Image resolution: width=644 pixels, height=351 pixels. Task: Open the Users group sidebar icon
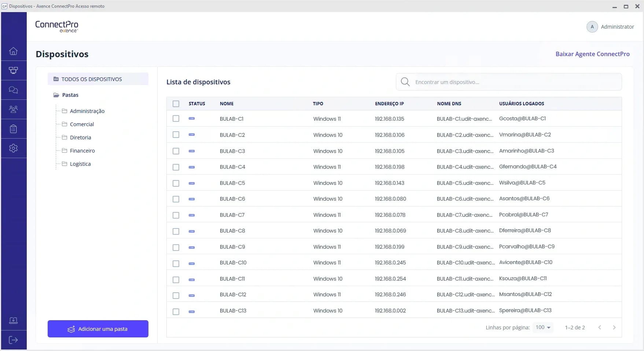[14, 109]
